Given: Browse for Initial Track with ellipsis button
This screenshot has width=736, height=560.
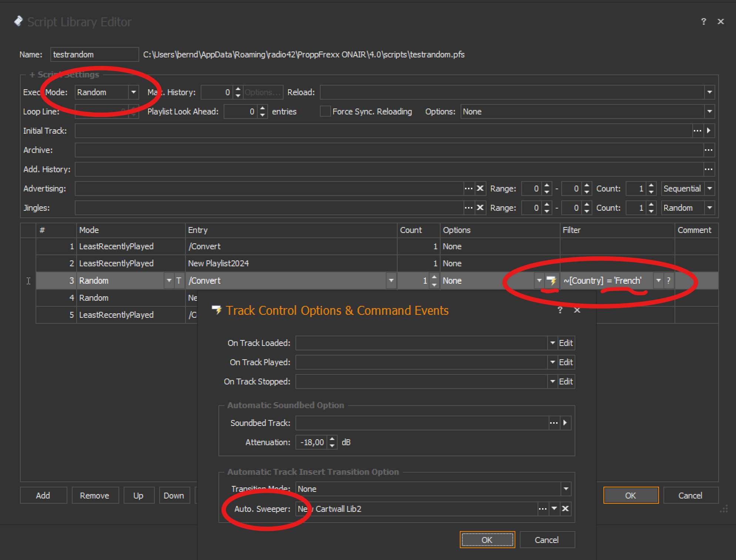Looking at the screenshot, I should [x=697, y=131].
